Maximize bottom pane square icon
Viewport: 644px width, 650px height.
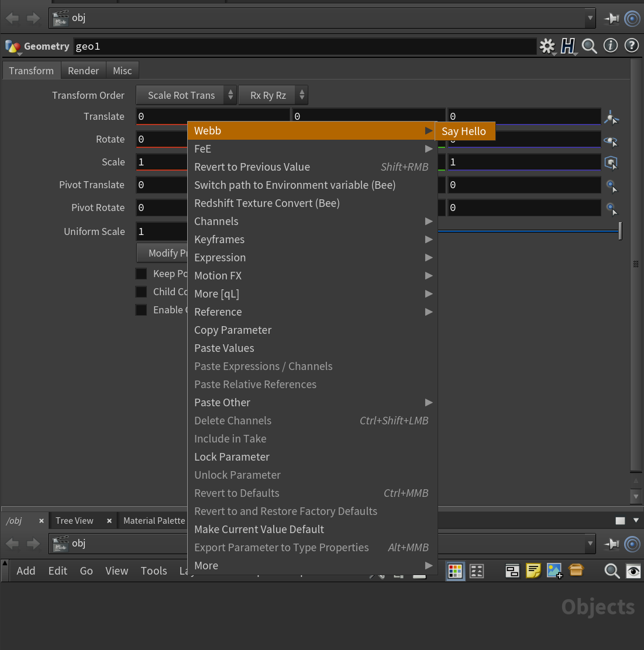[620, 521]
